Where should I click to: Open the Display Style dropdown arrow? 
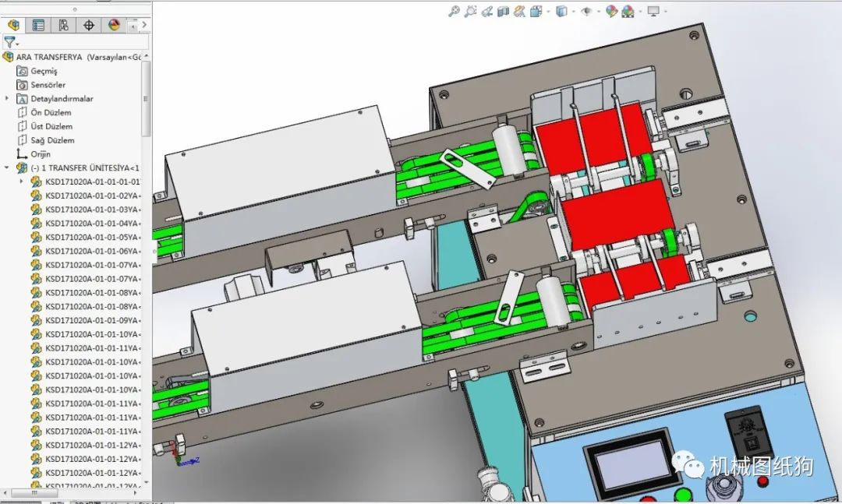tap(574, 11)
